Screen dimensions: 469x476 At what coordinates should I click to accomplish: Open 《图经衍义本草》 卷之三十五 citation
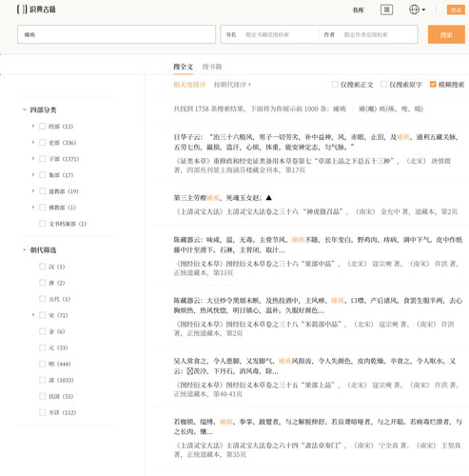316,389
